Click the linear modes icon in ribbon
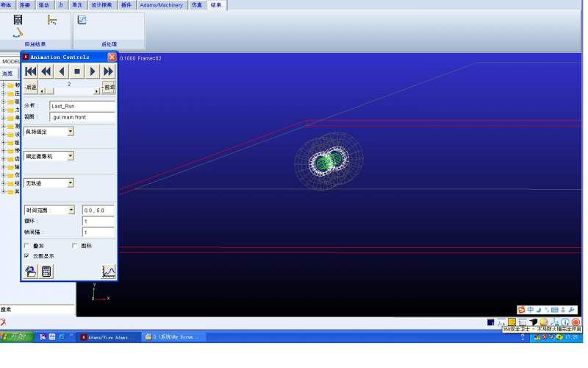Viewport: 588px width, 368px height. (52, 20)
